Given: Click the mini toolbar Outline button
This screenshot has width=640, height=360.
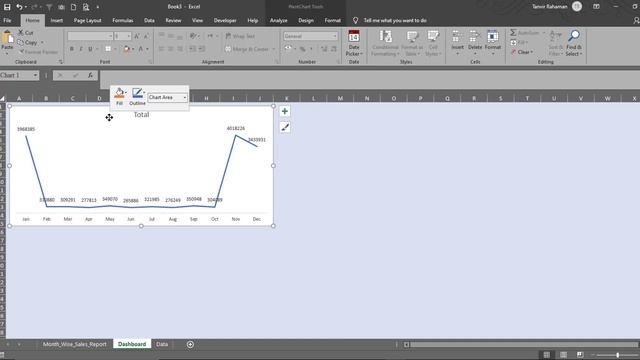Looking at the screenshot, I should coord(137,96).
